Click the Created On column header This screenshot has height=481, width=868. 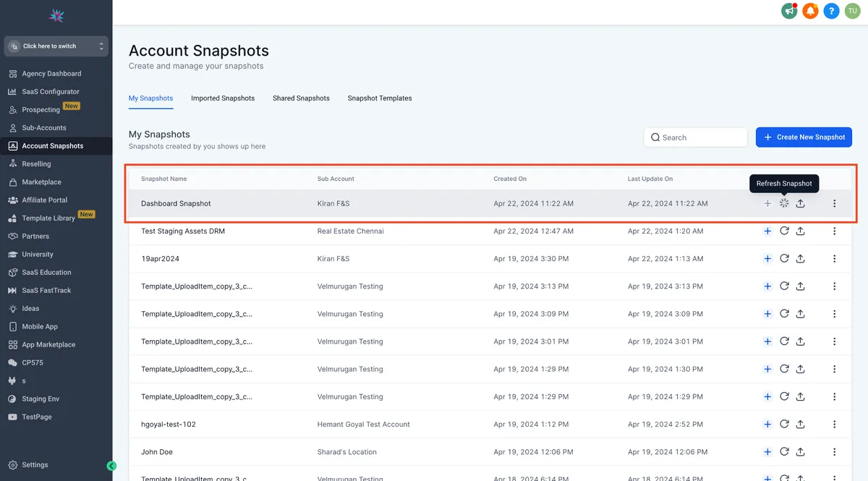point(510,179)
